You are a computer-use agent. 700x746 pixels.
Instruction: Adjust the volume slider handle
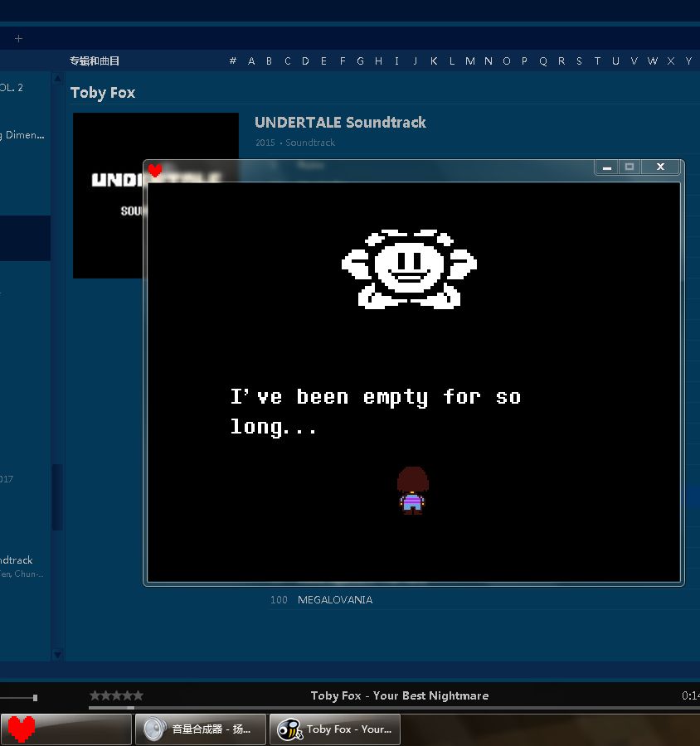pyautogui.click(x=35, y=698)
